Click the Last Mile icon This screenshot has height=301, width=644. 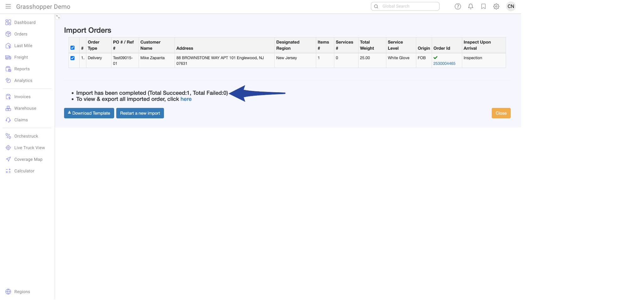[8, 46]
